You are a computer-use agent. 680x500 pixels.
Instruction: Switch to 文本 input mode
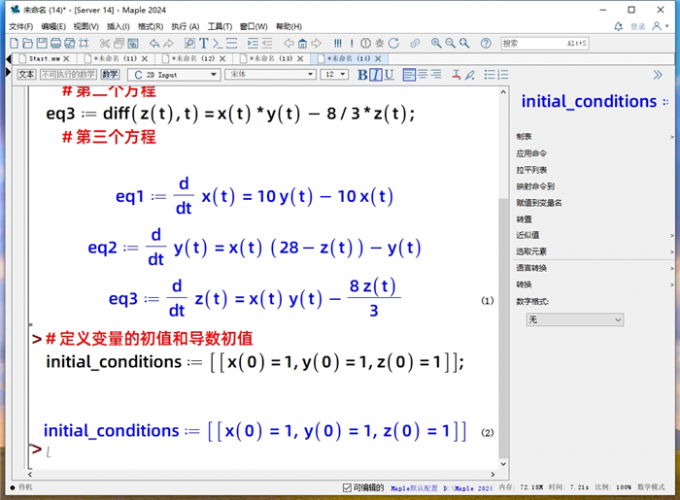tap(27, 75)
